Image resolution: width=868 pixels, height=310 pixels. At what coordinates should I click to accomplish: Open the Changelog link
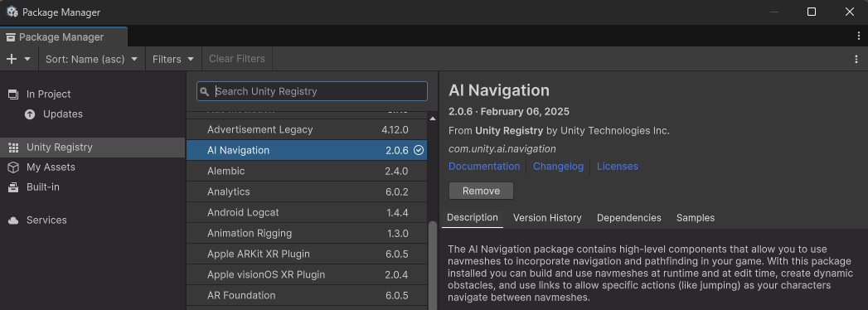558,166
